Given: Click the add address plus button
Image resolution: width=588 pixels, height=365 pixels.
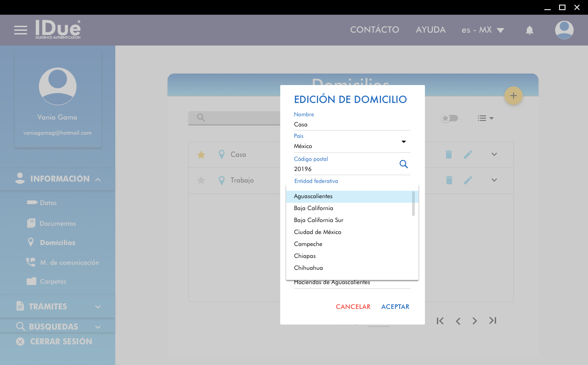Looking at the screenshot, I should (513, 96).
